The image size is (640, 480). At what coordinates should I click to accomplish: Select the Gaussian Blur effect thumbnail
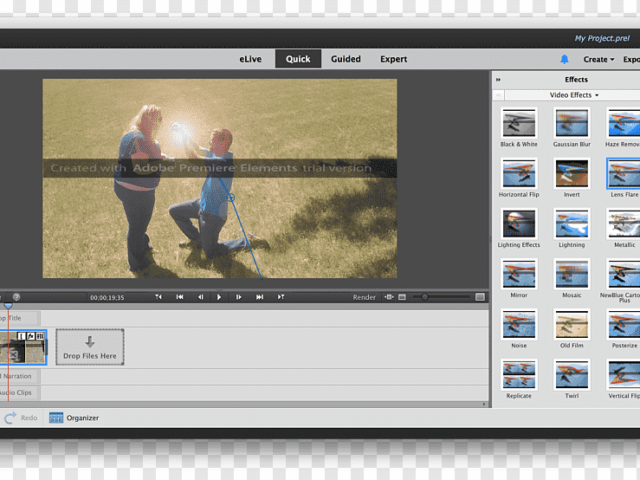tap(572, 124)
